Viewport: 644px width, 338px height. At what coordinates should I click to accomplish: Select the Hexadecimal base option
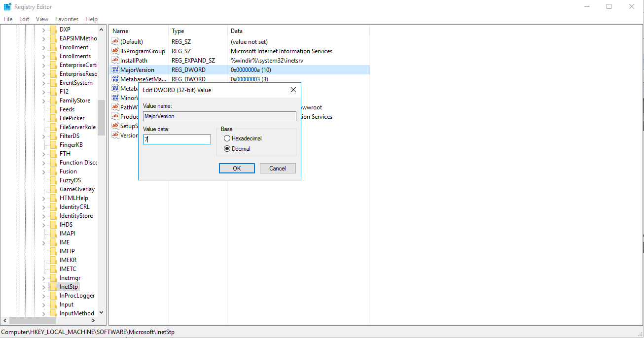[227, 139]
